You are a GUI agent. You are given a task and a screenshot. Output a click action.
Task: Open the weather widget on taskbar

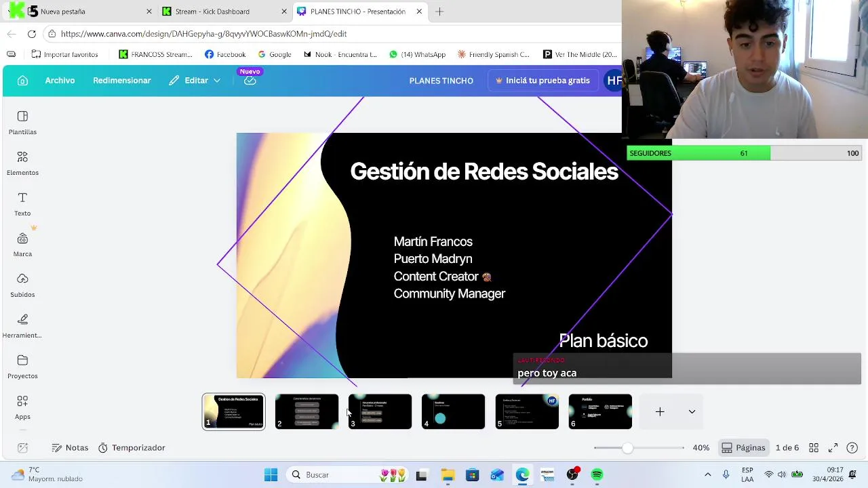(46, 474)
